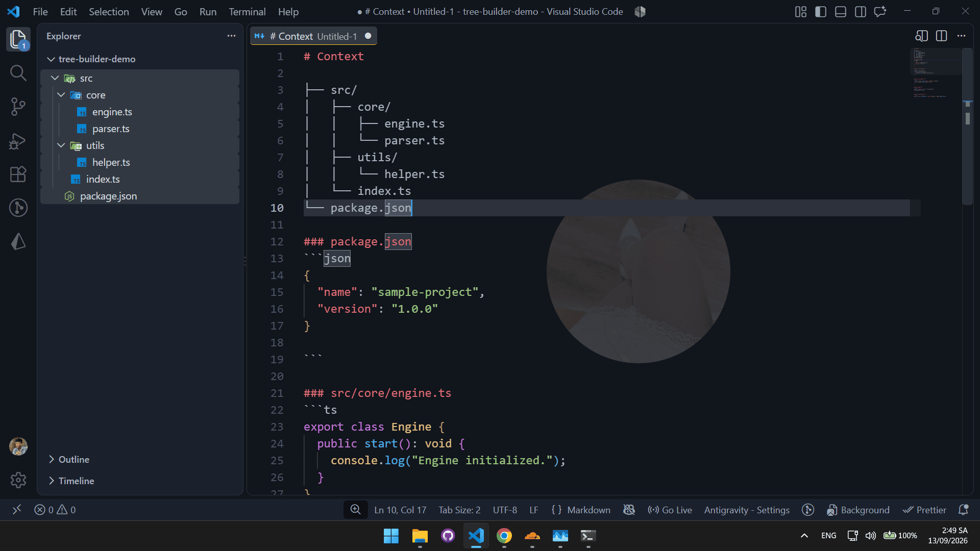The width and height of the screenshot is (980, 551).
Task: Open editor More Actions ellipsis
Action: 962,36
